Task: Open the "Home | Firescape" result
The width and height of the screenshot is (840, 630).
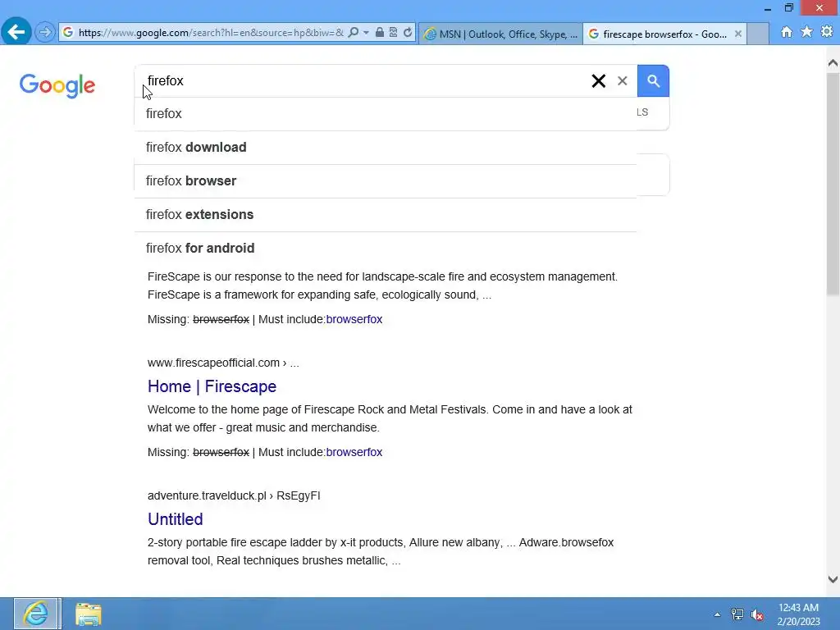Action: pos(212,386)
